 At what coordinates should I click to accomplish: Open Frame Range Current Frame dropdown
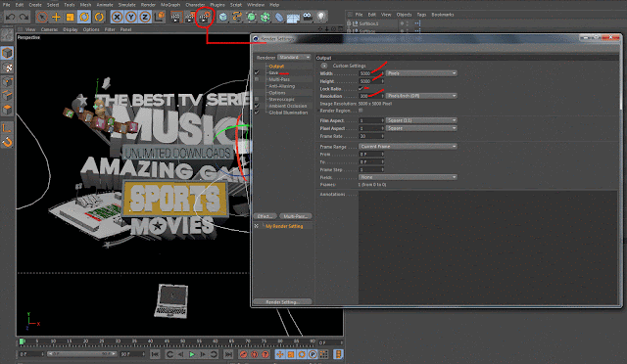coord(408,146)
